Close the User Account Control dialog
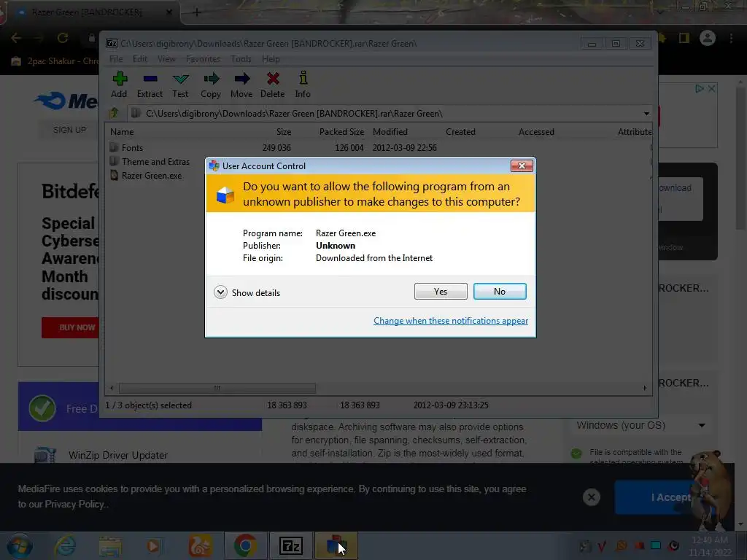This screenshot has height=560, width=747. click(522, 166)
